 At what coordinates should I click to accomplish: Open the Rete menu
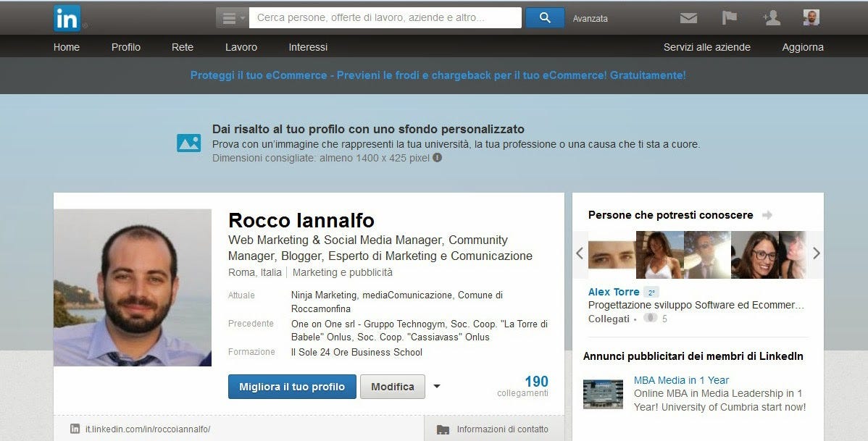183,47
